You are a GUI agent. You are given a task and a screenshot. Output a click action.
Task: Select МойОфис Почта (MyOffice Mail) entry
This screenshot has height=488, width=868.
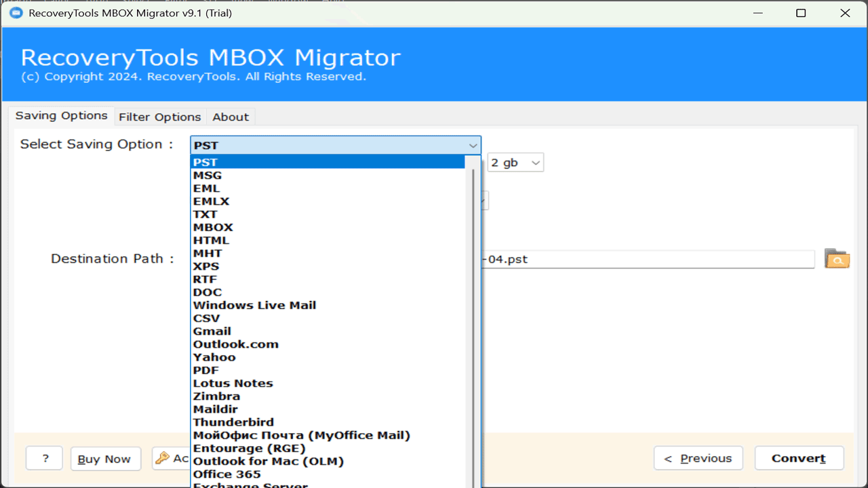click(x=328, y=435)
